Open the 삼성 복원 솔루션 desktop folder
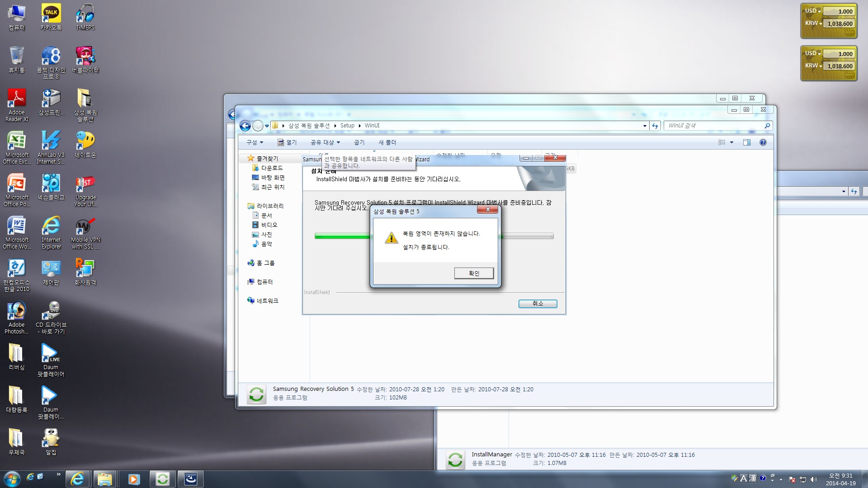The image size is (868, 488). pos(85,105)
